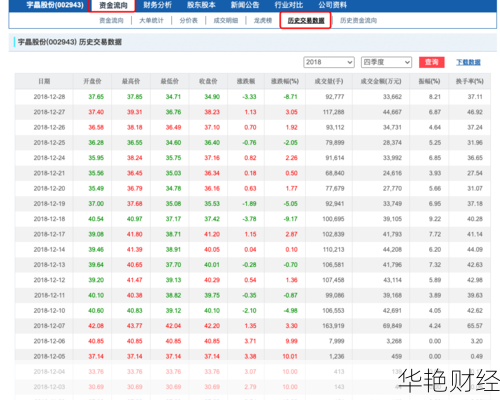
Task: Click the -8.71 change percent value
Action: coord(290,97)
